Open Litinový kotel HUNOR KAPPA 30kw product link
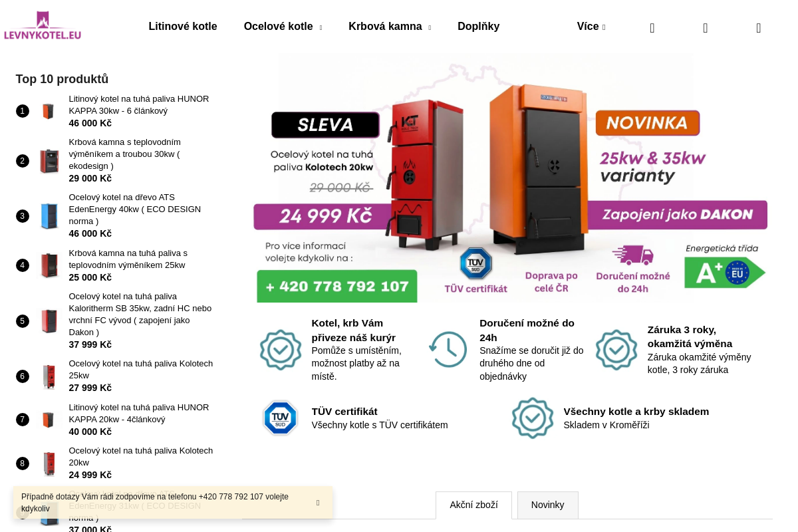 tap(139, 105)
